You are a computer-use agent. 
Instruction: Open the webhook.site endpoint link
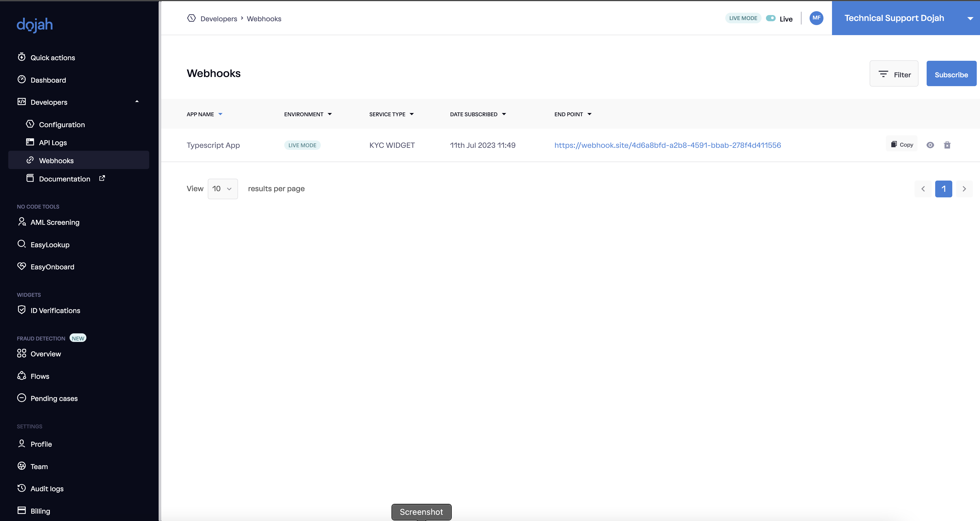[668, 145]
